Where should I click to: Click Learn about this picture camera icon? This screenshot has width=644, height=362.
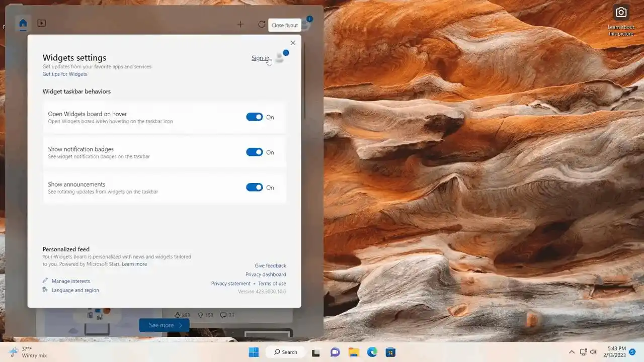coord(621,13)
